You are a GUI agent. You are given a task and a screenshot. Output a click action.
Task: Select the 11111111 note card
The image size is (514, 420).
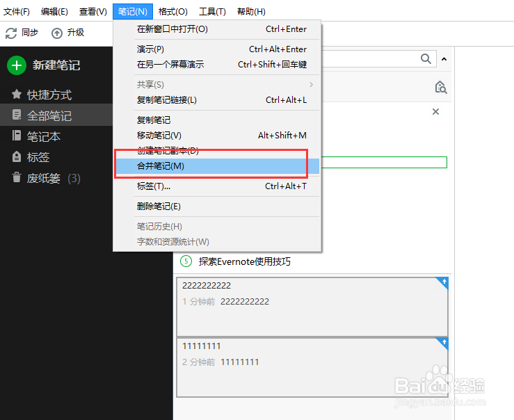coord(312,368)
